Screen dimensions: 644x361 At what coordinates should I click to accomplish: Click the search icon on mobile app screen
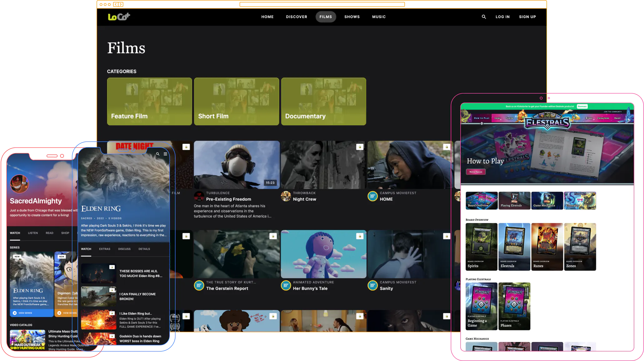[157, 154]
